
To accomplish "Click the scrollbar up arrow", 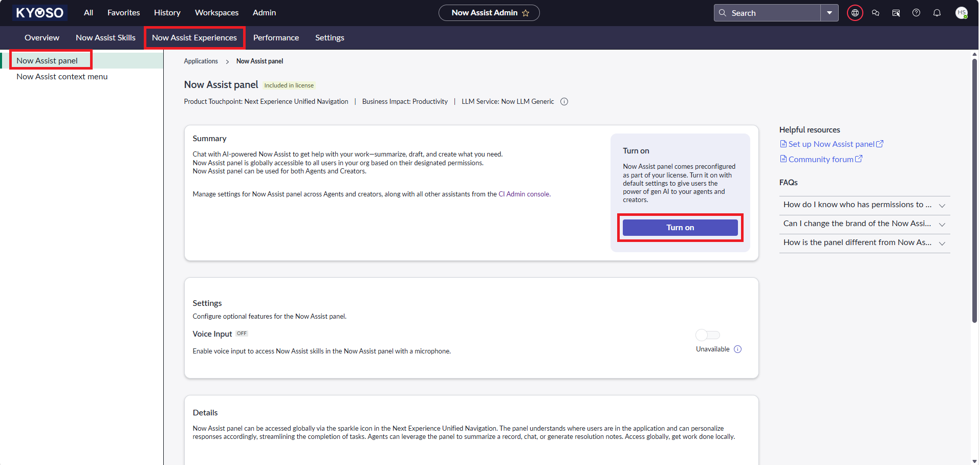I will coord(975,54).
